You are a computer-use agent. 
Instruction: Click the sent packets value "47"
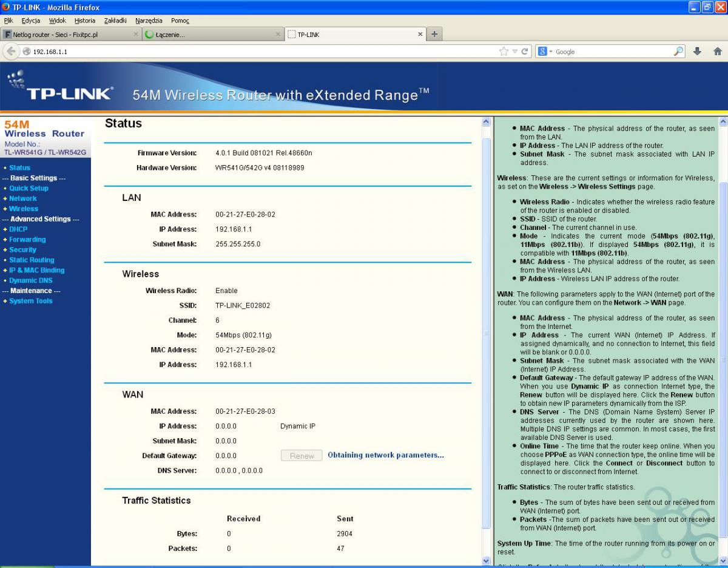[340, 549]
